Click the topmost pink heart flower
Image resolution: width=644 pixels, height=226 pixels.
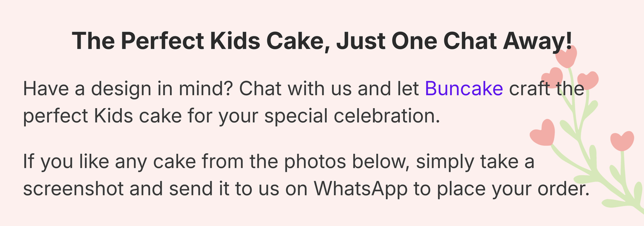(567, 55)
